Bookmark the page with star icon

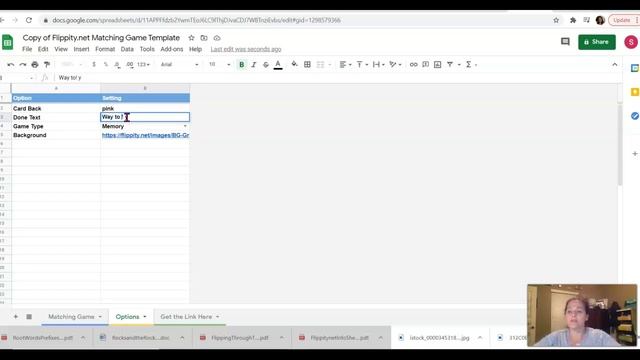[x=556, y=20]
